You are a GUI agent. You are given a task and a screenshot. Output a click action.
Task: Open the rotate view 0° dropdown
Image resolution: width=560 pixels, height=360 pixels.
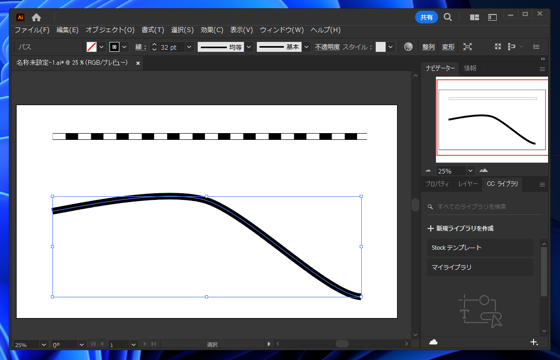pos(81,345)
